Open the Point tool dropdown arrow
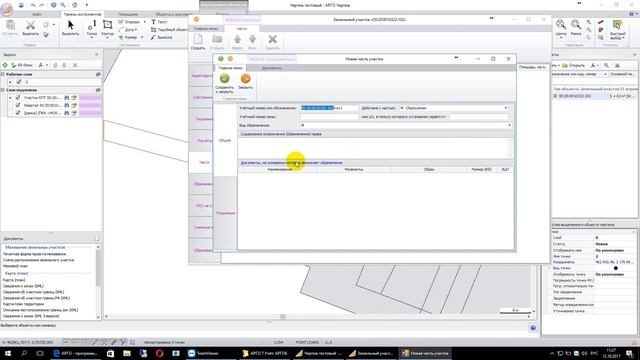The image size is (640, 360). click(92, 38)
